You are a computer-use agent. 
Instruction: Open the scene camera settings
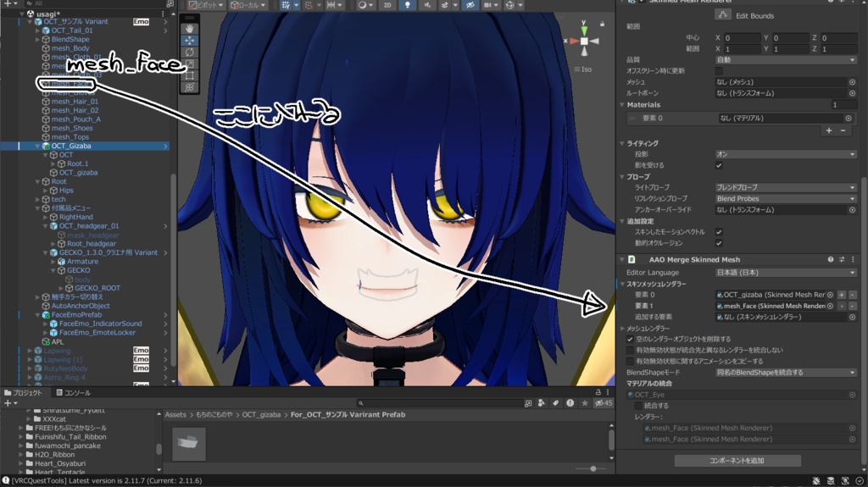[490, 5]
